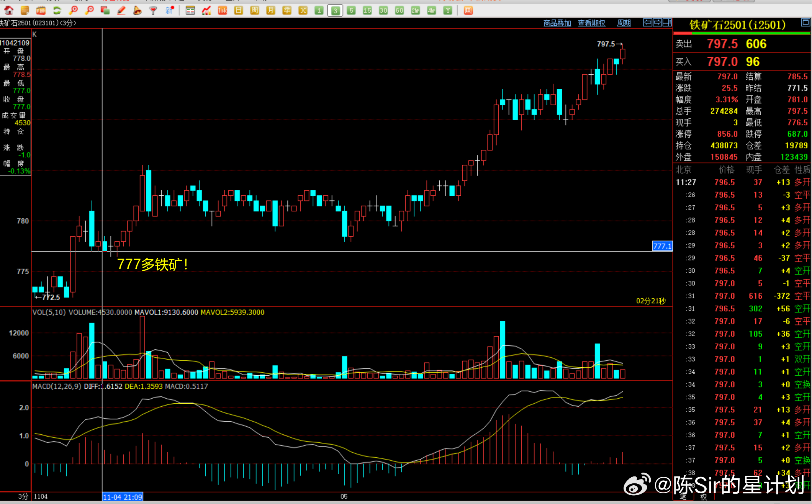Select the active 3-minute period button
The height and width of the screenshot is (504, 812).
click(335, 10)
